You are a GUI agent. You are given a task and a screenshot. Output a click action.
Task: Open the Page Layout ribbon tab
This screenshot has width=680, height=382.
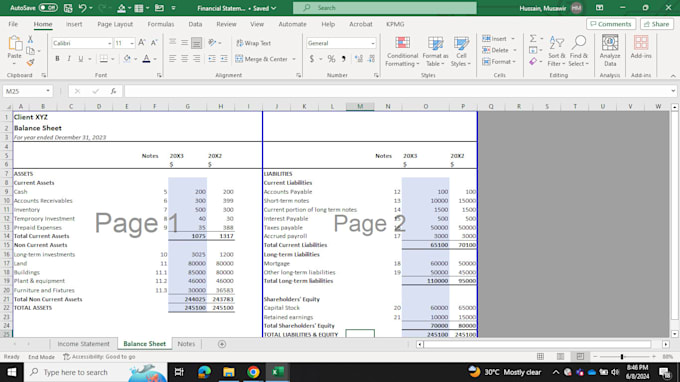pos(115,24)
